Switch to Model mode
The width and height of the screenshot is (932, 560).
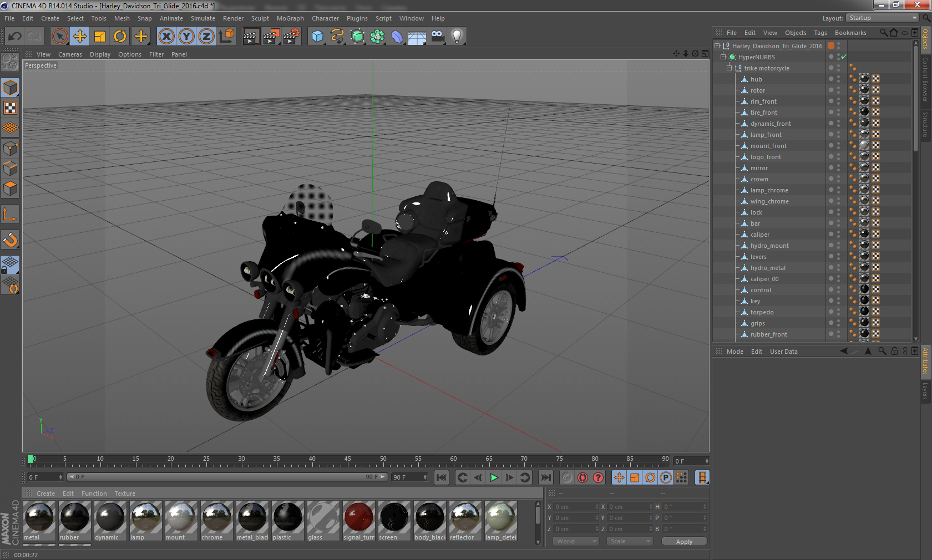(10, 88)
